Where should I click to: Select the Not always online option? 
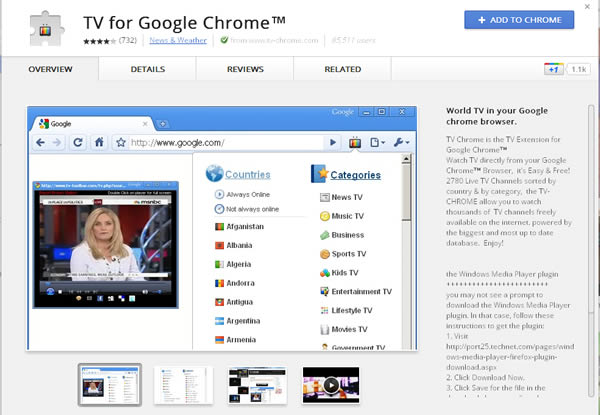[247, 209]
